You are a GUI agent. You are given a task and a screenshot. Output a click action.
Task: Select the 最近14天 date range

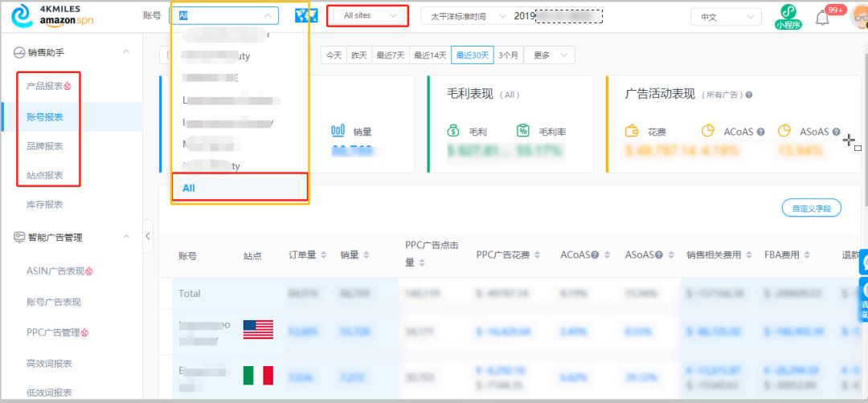[x=430, y=55]
